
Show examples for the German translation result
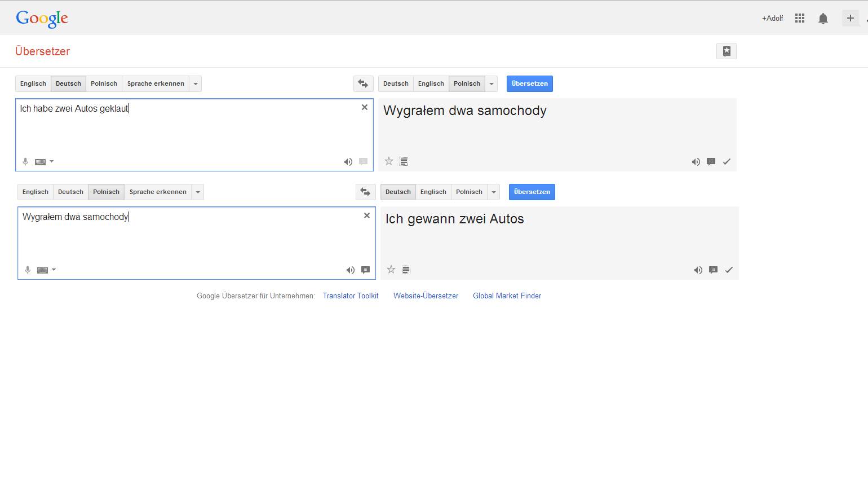click(x=714, y=270)
